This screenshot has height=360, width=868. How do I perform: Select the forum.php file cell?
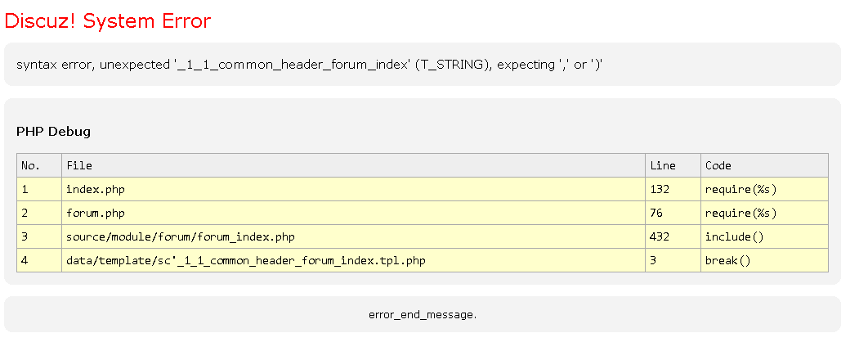pos(96,213)
